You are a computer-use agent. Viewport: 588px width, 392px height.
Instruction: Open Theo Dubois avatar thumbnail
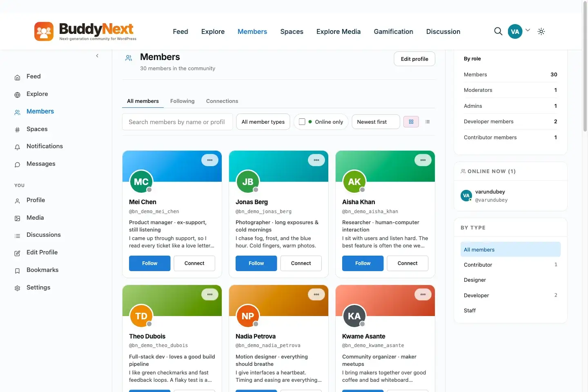coord(141,316)
